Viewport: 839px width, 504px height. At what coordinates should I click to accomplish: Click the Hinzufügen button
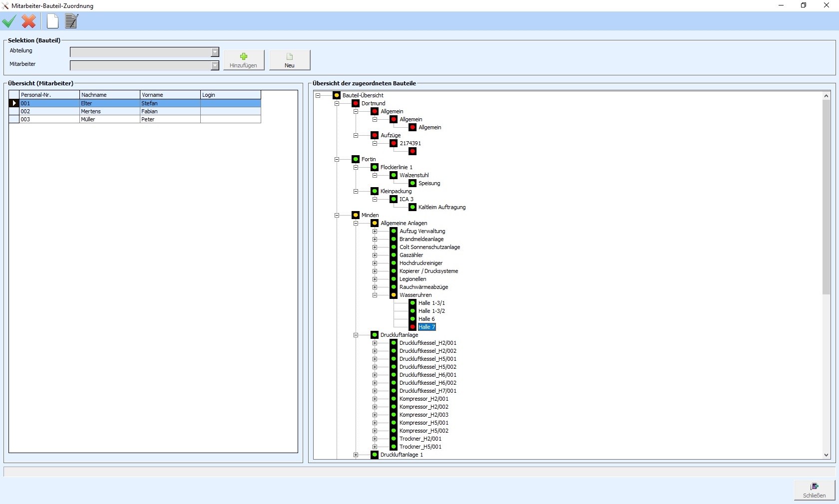pyautogui.click(x=244, y=60)
